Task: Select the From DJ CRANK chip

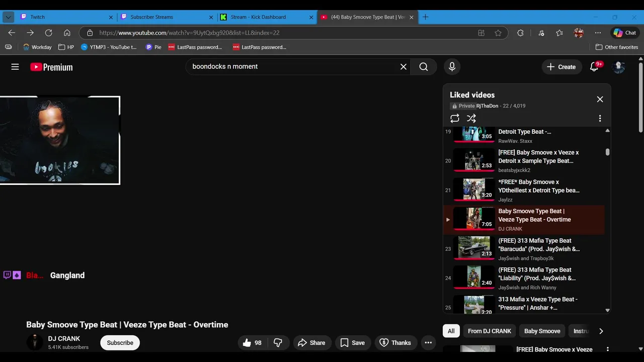Action: [x=490, y=331]
